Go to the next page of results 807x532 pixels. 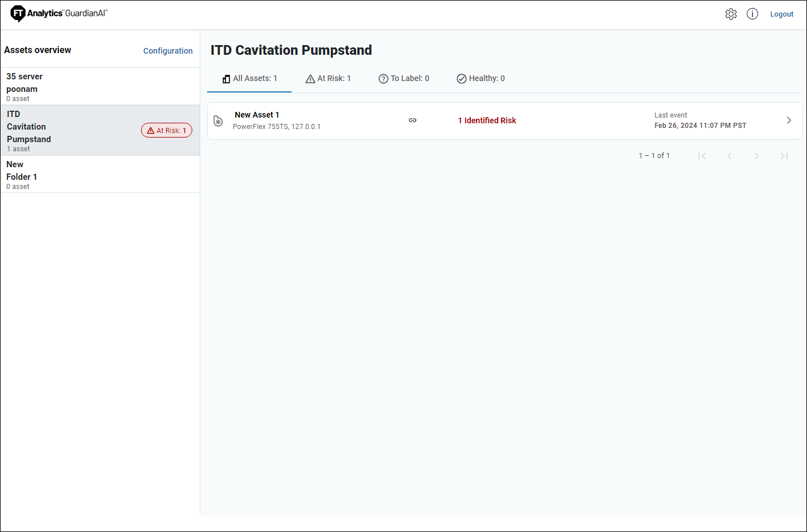coord(757,156)
